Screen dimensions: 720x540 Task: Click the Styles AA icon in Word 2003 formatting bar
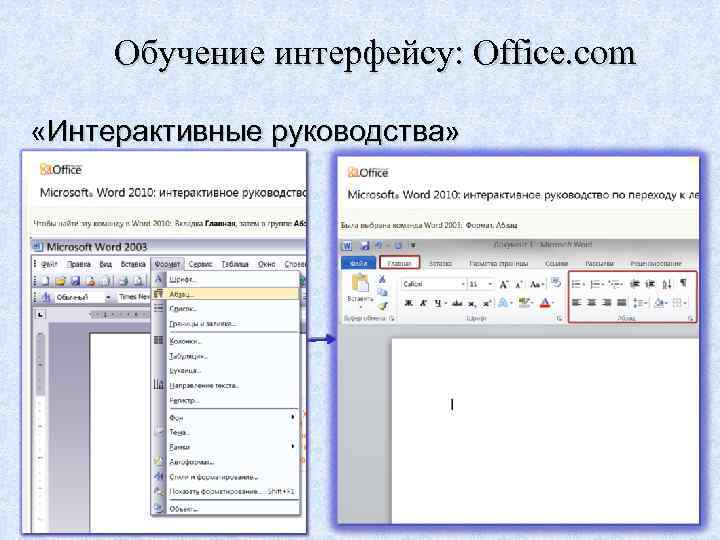(x=46, y=298)
